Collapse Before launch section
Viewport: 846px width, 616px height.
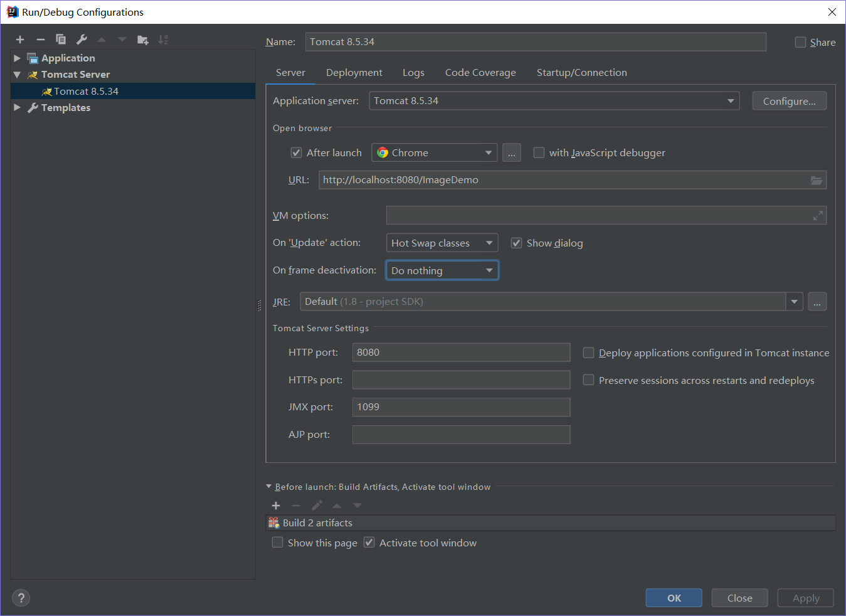click(x=269, y=486)
